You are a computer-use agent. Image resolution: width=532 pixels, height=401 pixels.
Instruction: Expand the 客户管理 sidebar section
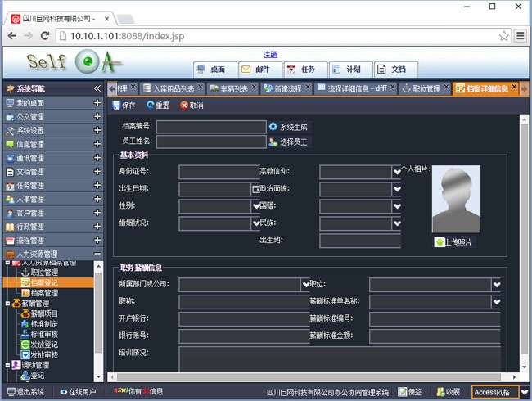tap(97, 213)
